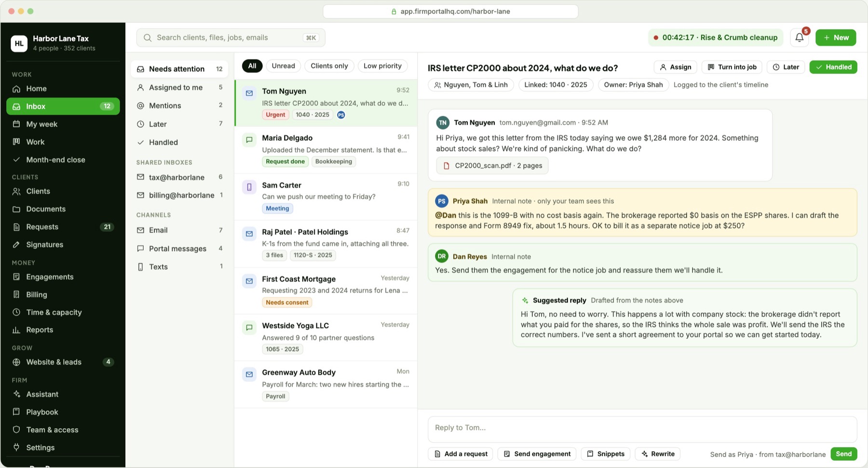Click the Billing receipt icon
Image resolution: width=868 pixels, height=468 pixels.
coord(16,294)
